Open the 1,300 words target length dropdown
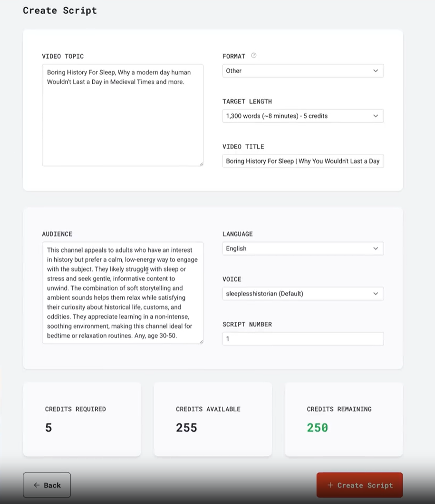The height and width of the screenshot is (504, 435). [x=303, y=116]
